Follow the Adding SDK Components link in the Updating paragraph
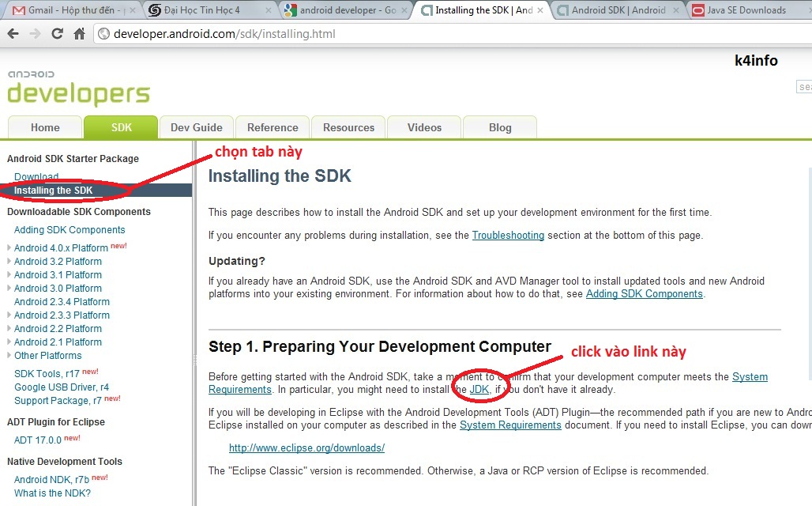812x506 pixels. [645, 294]
